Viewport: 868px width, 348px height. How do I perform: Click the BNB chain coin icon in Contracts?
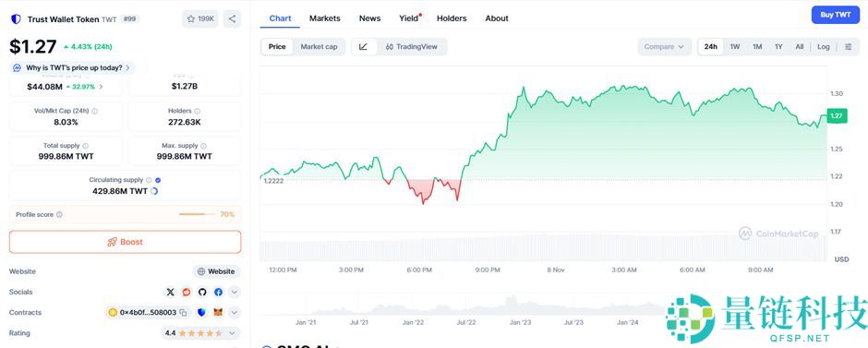pos(113,313)
